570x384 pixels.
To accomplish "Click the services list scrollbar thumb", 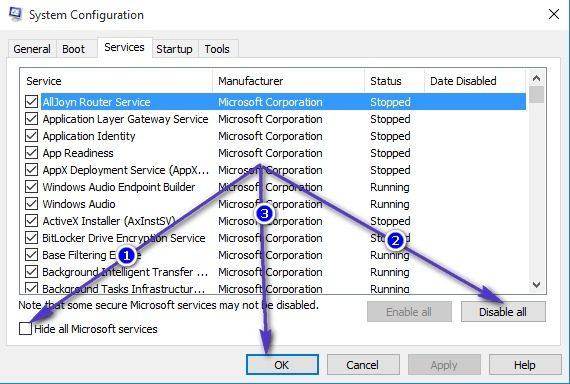I will [536, 95].
